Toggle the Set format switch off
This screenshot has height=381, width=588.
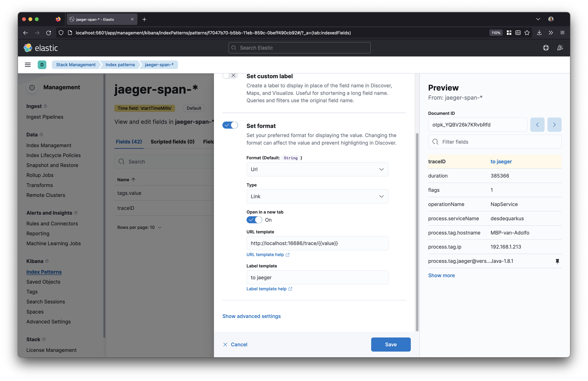pyautogui.click(x=230, y=125)
